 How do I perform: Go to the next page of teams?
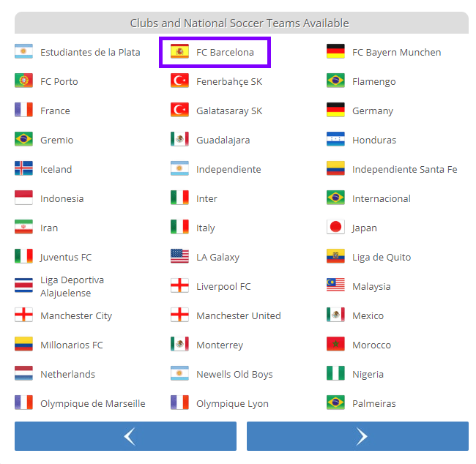coord(357,436)
